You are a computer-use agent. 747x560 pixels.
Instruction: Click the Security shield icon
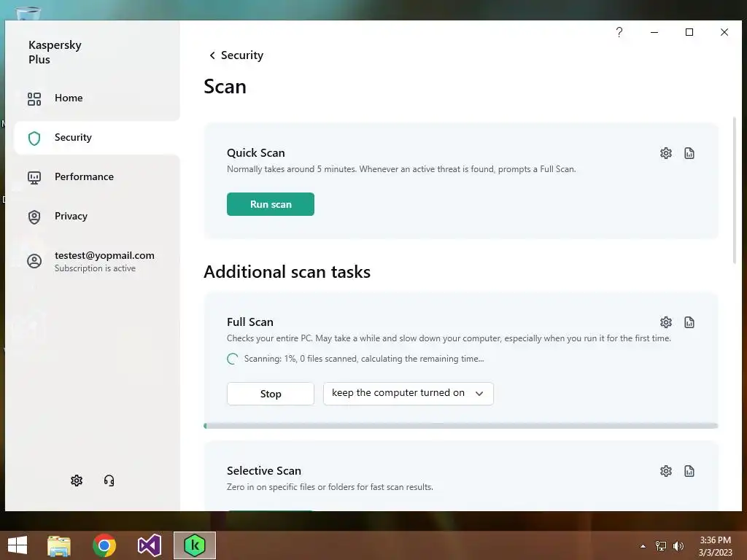(34, 138)
